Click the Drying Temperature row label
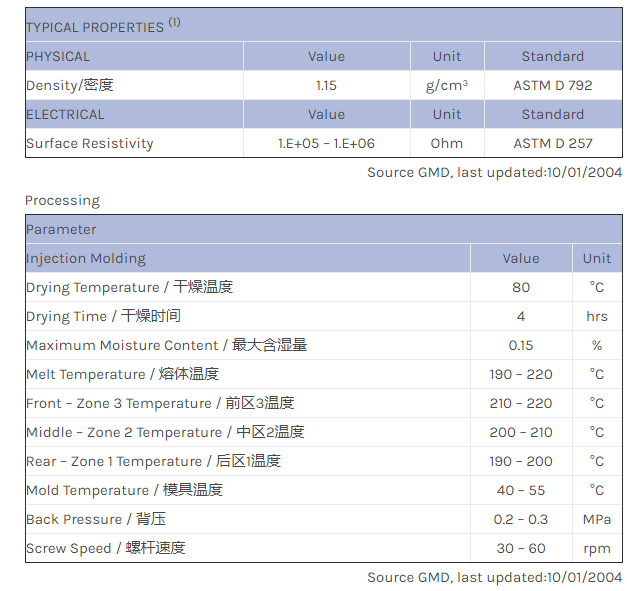Screen dimensions: 627x591 tap(129, 287)
